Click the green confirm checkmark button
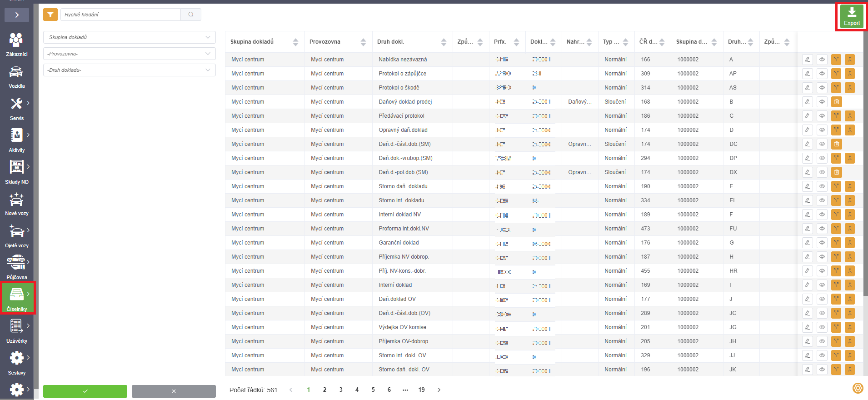Viewport: 868px width, 400px height. [85, 391]
